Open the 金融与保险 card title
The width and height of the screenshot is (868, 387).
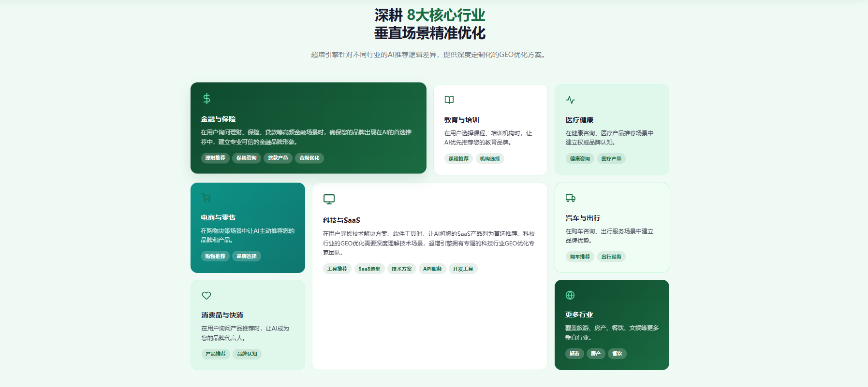pyautogui.click(x=219, y=119)
